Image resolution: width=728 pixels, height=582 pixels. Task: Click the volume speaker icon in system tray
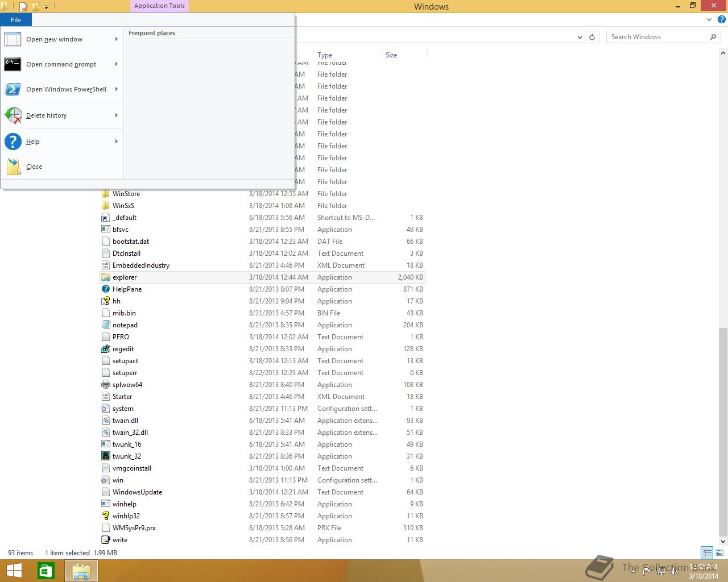pos(675,571)
